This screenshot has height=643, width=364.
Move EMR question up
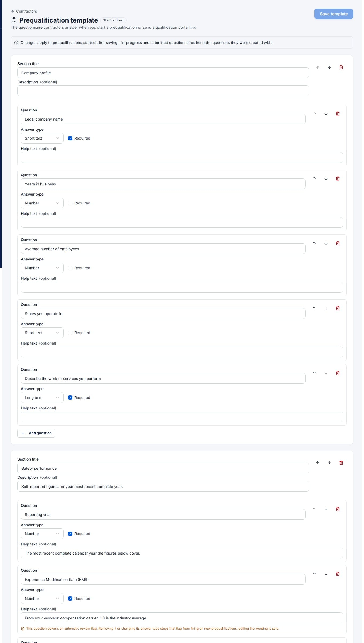click(x=314, y=574)
